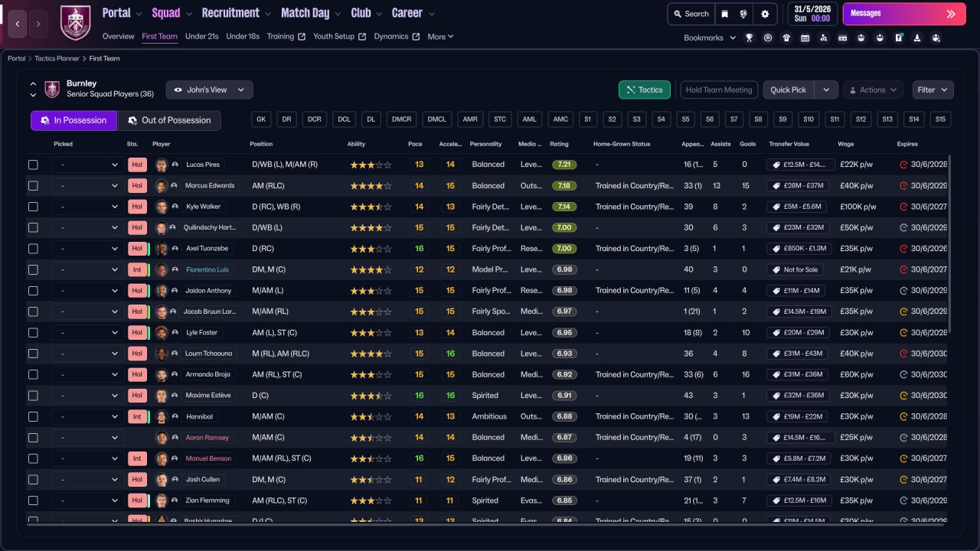This screenshot has height=551, width=980.
Task: Click the Hold Team Meeting button
Action: pos(719,90)
